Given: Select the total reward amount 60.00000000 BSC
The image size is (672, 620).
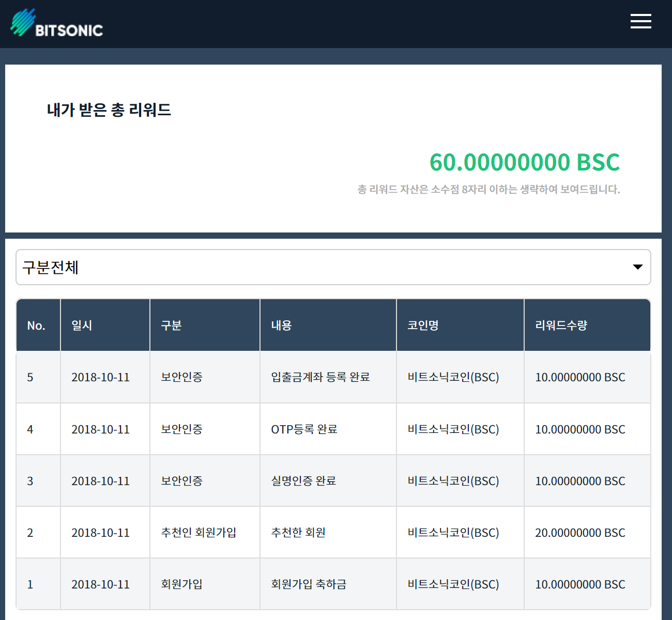Looking at the screenshot, I should [x=525, y=162].
